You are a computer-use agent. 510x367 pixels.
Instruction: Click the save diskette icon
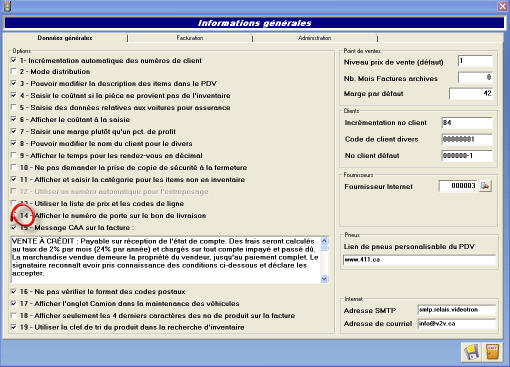472,352
